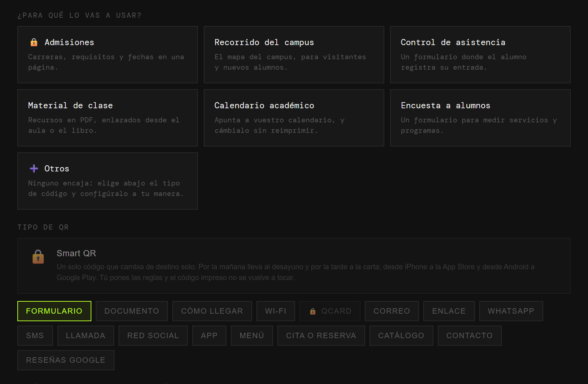
Task: Click the large padlock icon beside Smart QR
Action: 38,257
